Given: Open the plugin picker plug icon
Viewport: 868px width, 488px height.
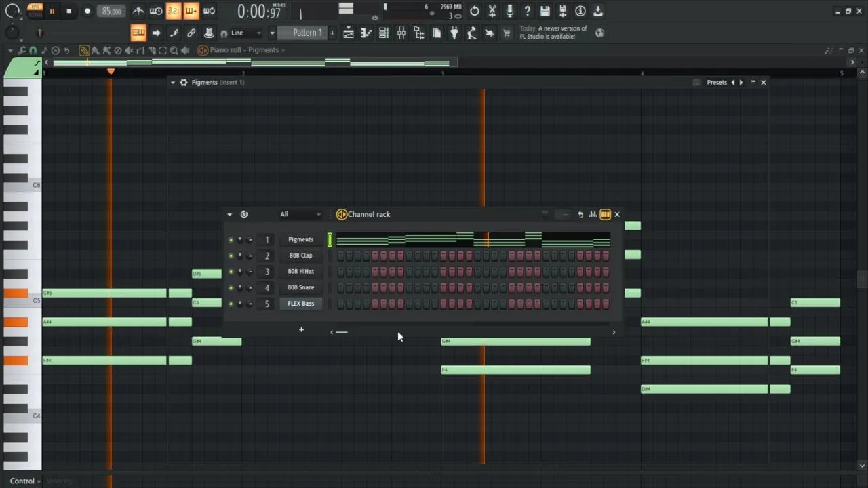Looking at the screenshot, I should (x=454, y=33).
